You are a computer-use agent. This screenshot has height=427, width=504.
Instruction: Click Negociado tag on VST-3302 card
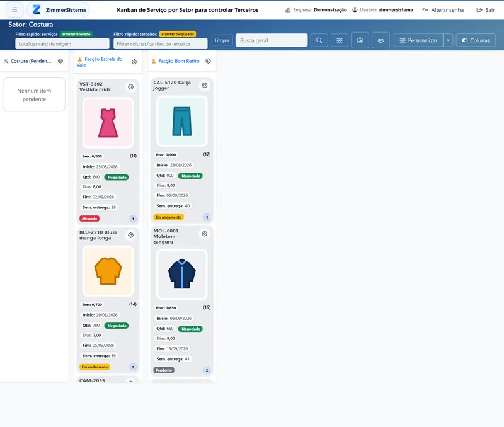point(117,178)
